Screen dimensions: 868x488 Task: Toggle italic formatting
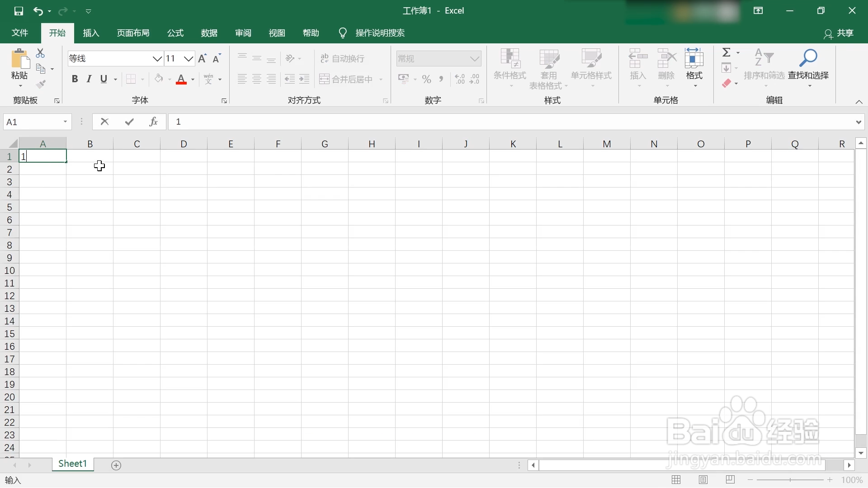point(89,79)
